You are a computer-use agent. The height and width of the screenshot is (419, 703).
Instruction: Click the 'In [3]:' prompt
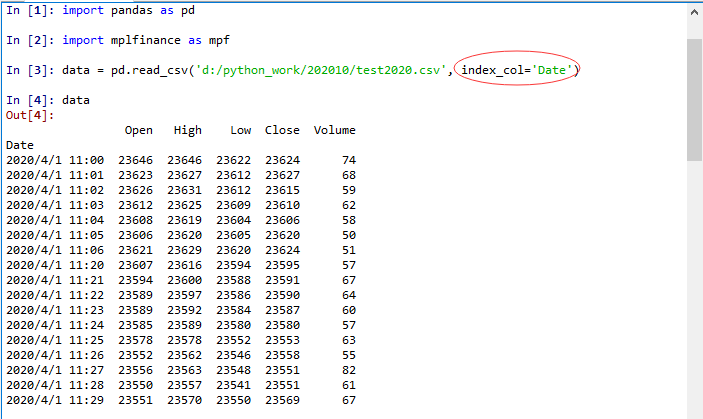coord(30,70)
